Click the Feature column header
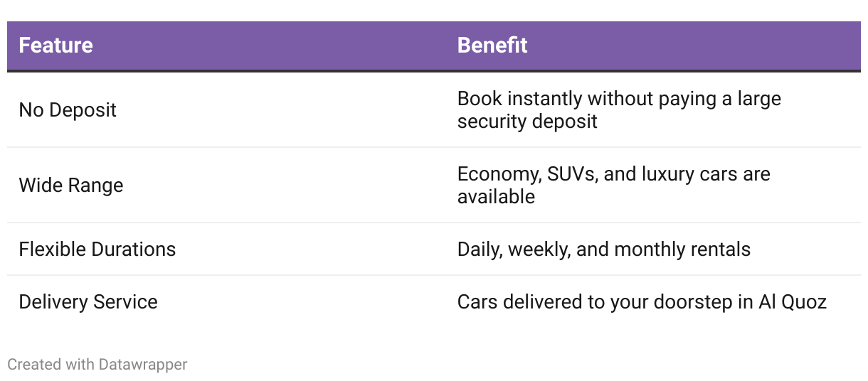868x381 pixels. pos(55,45)
